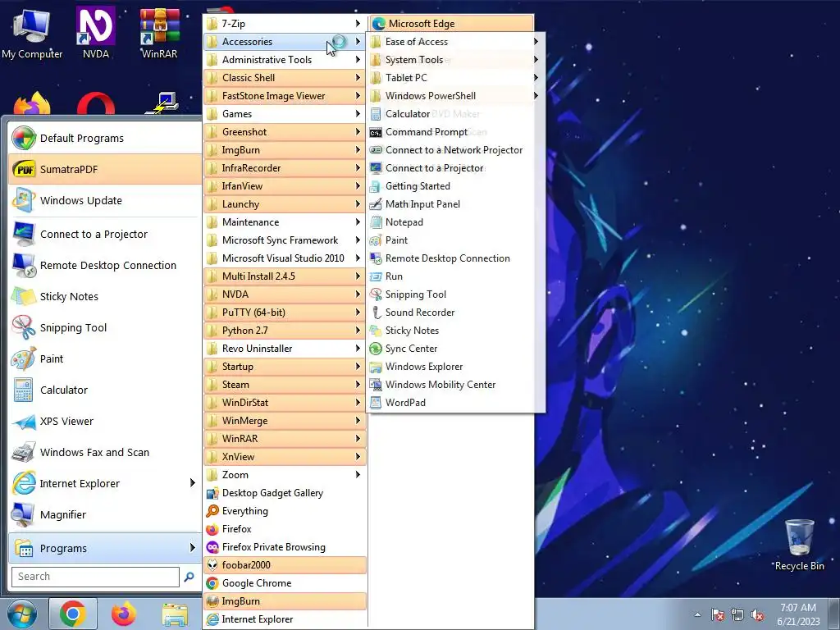
Task: Open Microsoft Edge in the Accessories menu
Action: pyautogui.click(x=452, y=24)
